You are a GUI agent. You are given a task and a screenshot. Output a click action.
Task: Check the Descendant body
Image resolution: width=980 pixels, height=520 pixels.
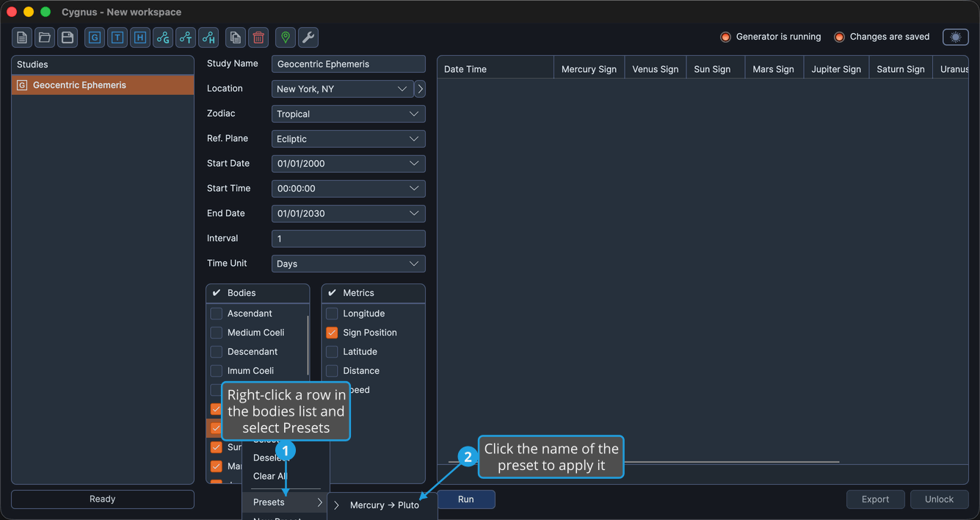coord(217,352)
